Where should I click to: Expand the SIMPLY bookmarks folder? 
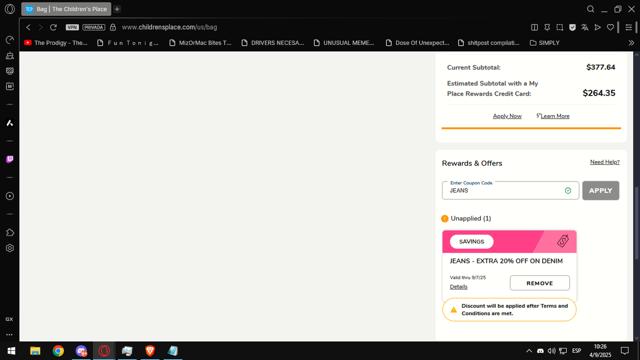pos(544,43)
